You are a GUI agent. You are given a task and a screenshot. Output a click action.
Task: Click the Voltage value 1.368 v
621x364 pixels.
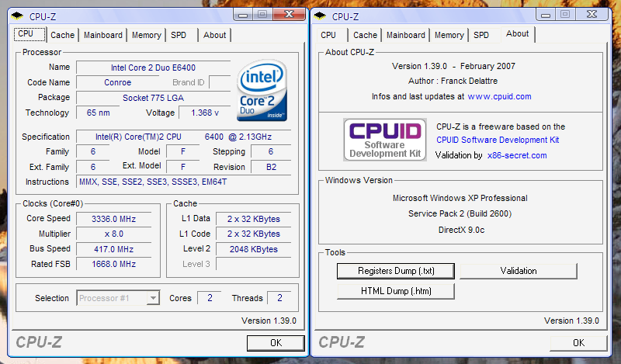(204, 113)
